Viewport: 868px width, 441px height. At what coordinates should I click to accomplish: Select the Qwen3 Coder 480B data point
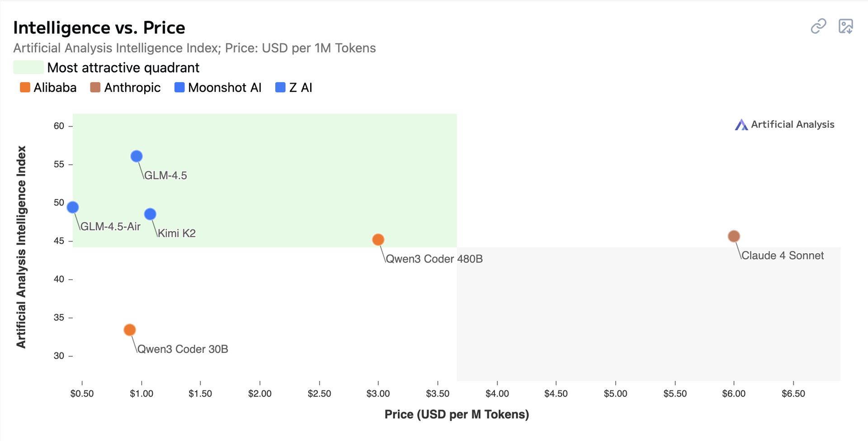[378, 240]
